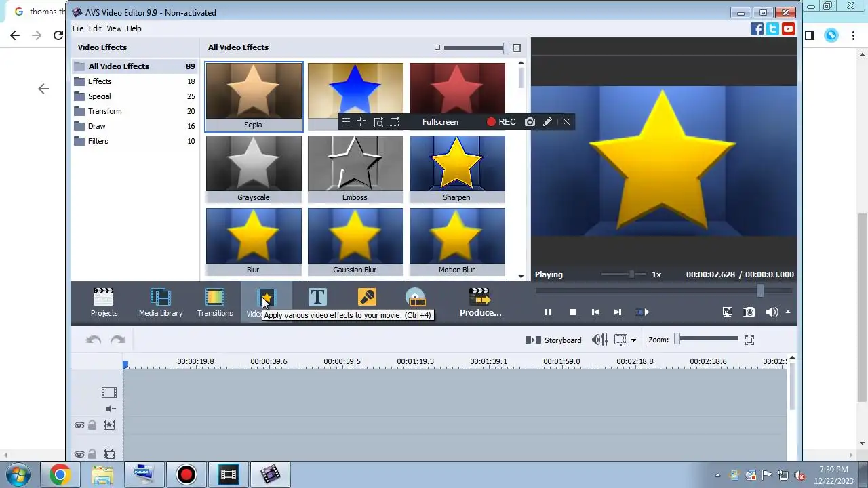This screenshot has height=488, width=868.
Task: Click the Produce button
Action: pyautogui.click(x=480, y=302)
